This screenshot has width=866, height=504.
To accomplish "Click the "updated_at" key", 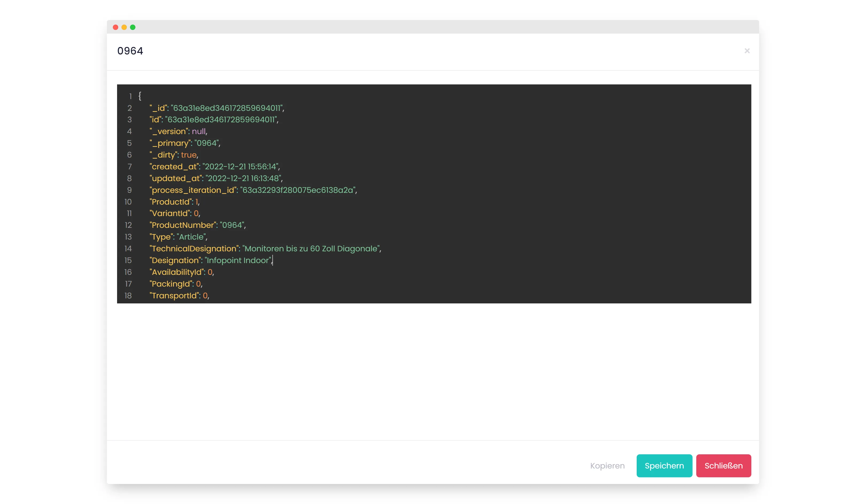I will point(176,178).
